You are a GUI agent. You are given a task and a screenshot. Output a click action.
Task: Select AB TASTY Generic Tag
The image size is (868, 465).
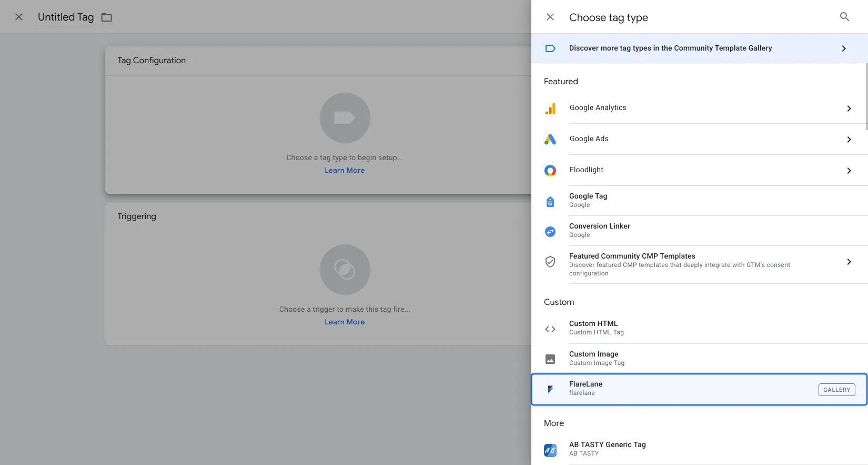[699, 449]
